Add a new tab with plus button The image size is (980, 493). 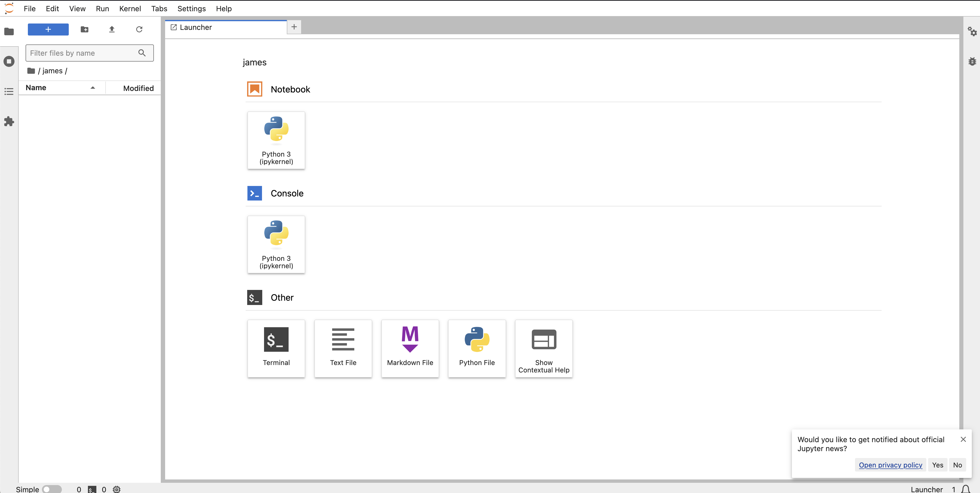(294, 27)
